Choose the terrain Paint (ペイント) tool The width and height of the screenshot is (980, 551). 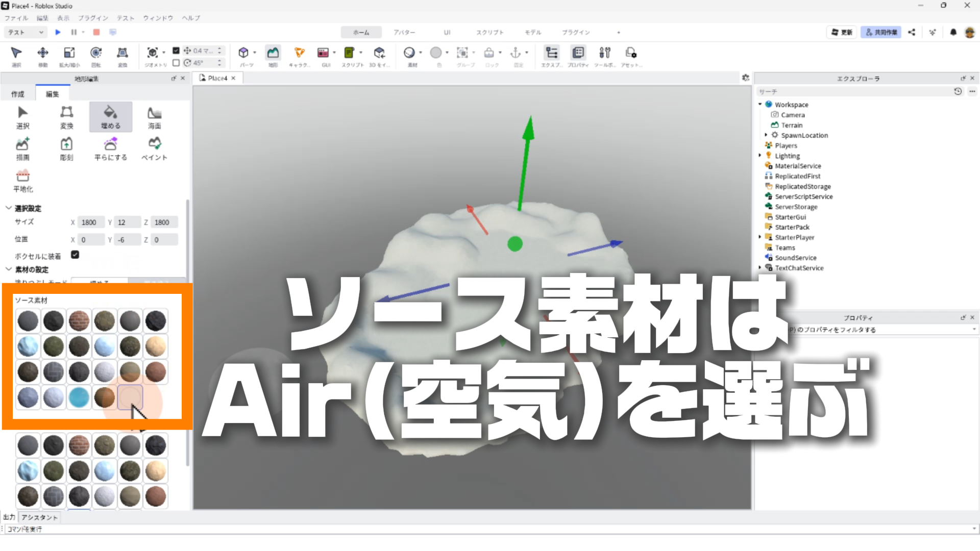[154, 148]
